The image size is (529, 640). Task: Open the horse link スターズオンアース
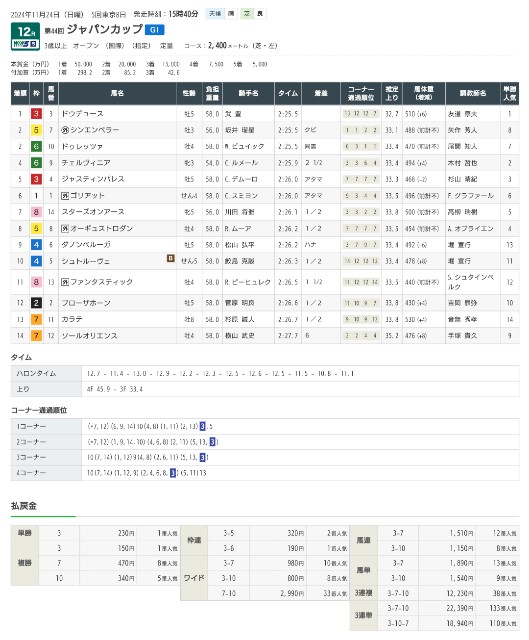(93, 212)
